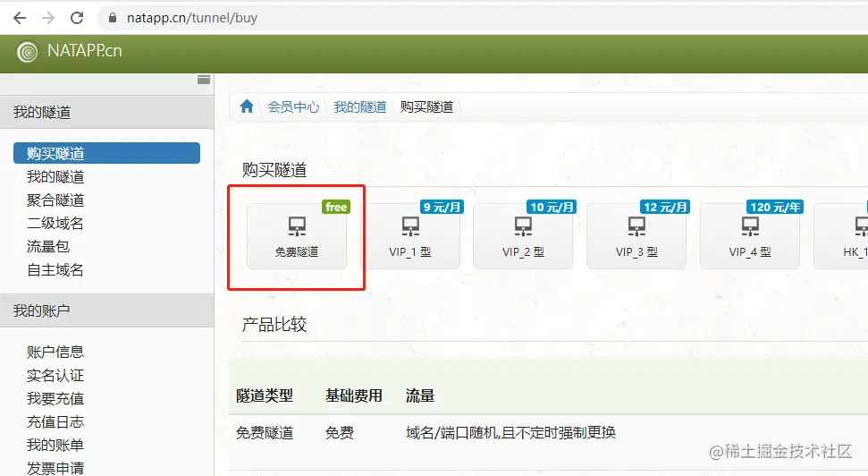Click the 隧道类型 column header
Image resolution: width=868 pixels, height=476 pixels.
[265, 395]
